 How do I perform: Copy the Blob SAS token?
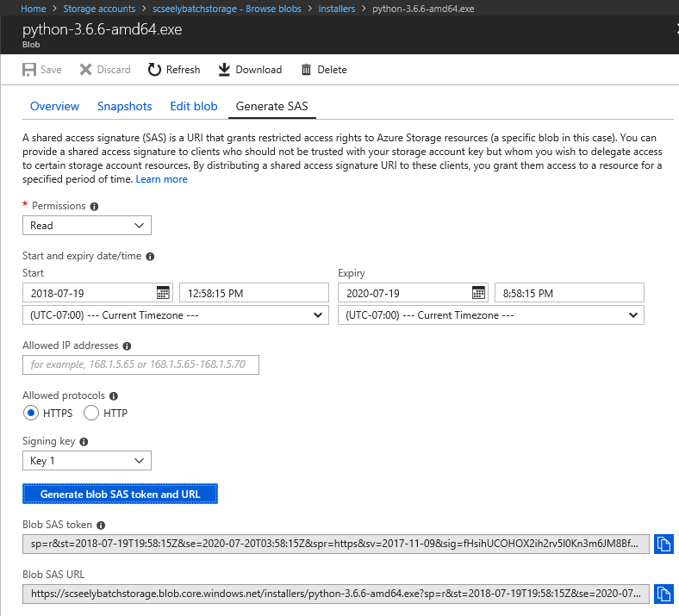coord(663,544)
